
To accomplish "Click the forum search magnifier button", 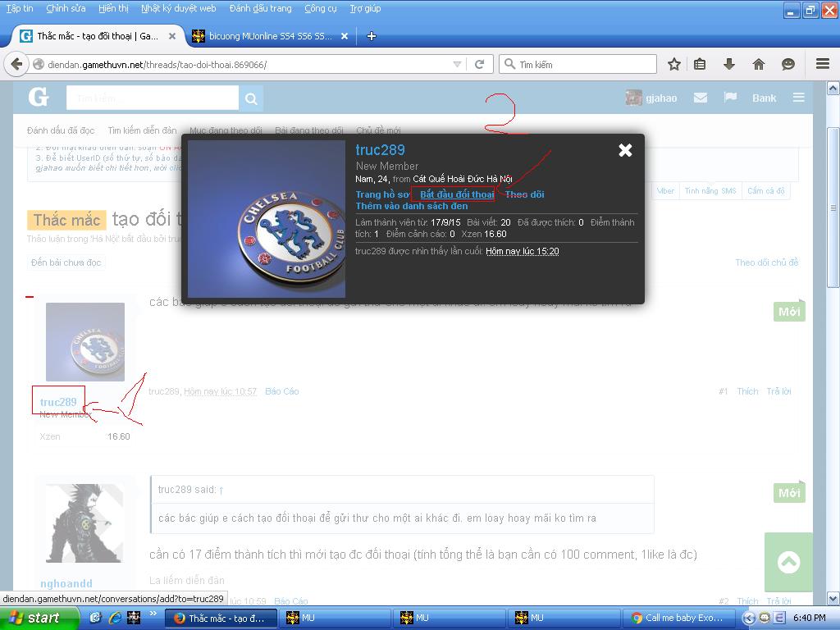I will click(x=251, y=98).
